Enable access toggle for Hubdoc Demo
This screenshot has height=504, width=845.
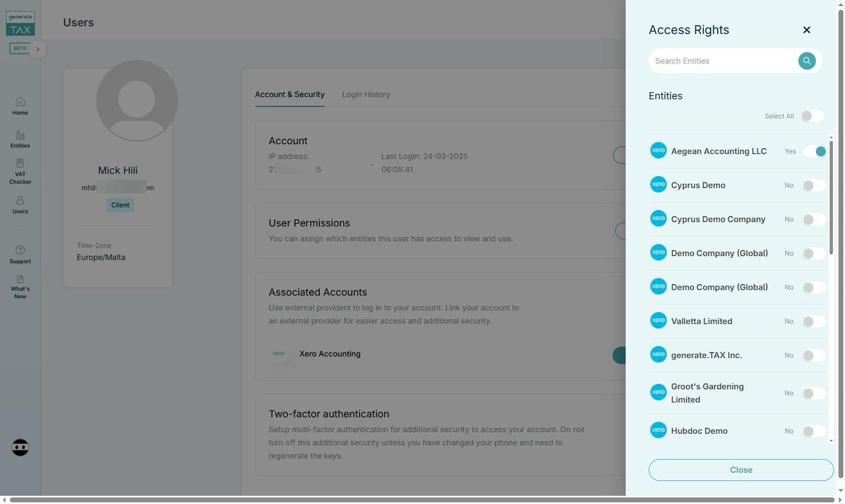click(814, 431)
